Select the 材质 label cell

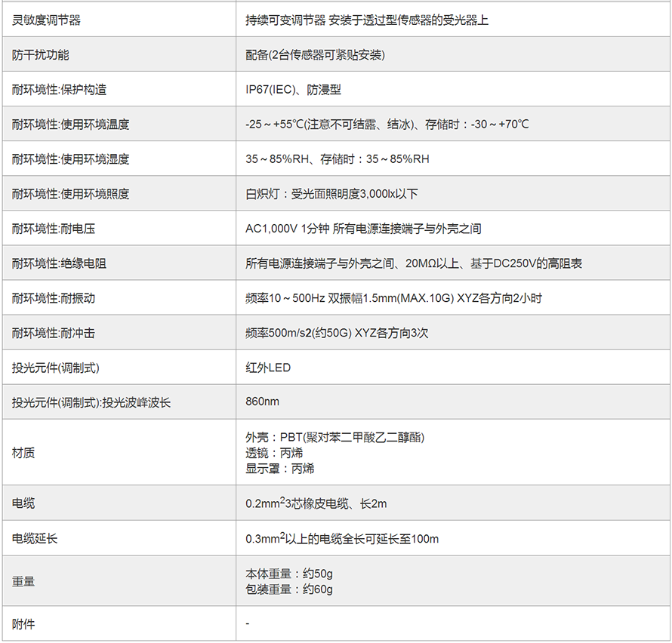(x=23, y=453)
